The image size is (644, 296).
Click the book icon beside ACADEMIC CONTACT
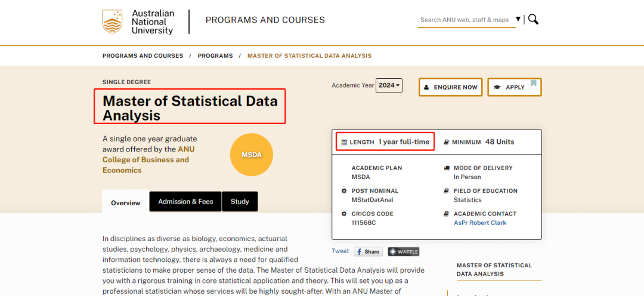446,214
